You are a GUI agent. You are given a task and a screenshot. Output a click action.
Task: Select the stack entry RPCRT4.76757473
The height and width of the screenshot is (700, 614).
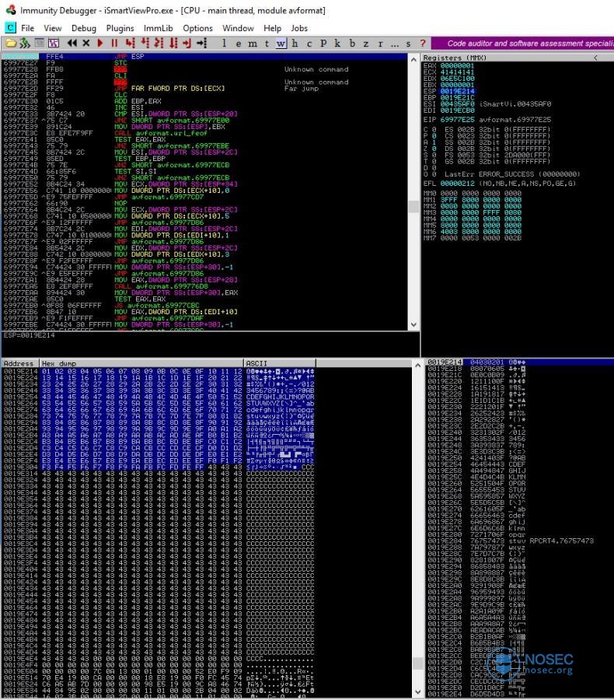point(561,541)
